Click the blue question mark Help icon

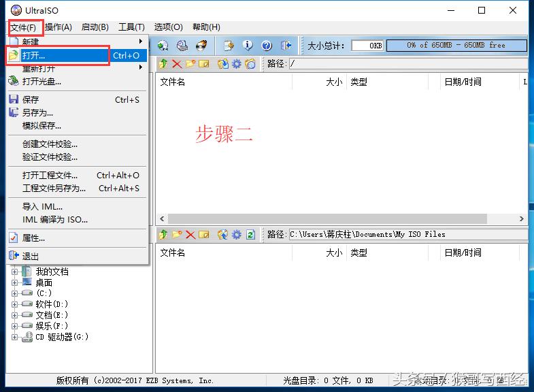tap(267, 46)
